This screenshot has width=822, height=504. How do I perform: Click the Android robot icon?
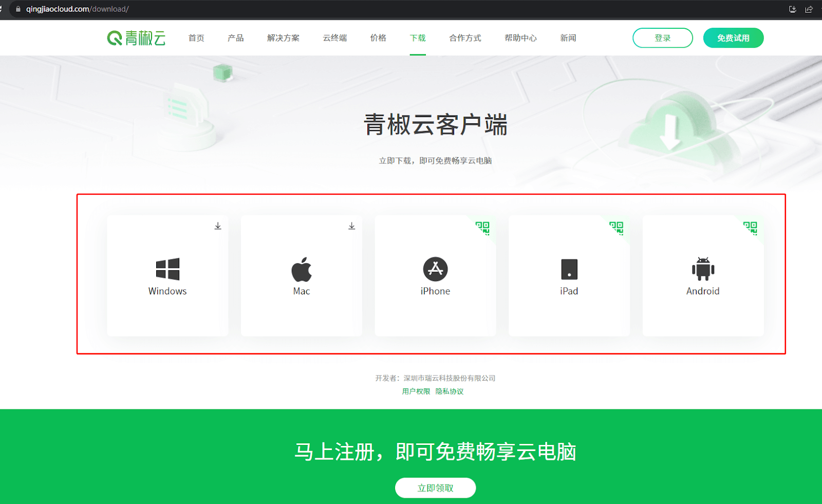(703, 269)
